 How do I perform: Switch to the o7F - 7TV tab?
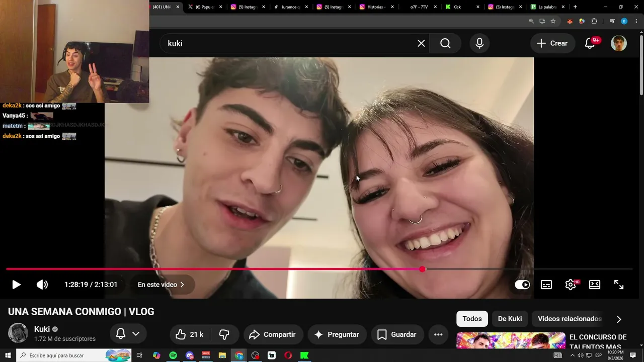pos(419,7)
